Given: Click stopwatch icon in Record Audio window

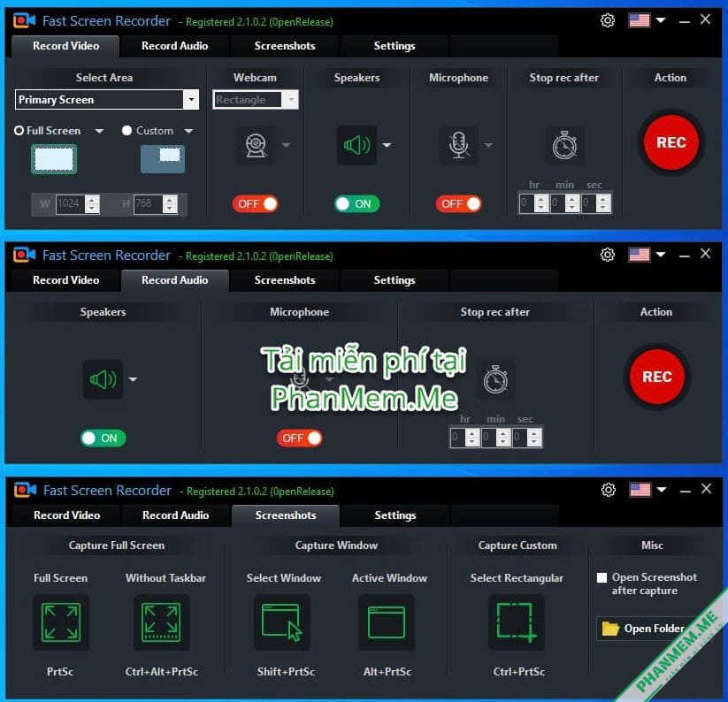Looking at the screenshot, I should pos(495,379).
